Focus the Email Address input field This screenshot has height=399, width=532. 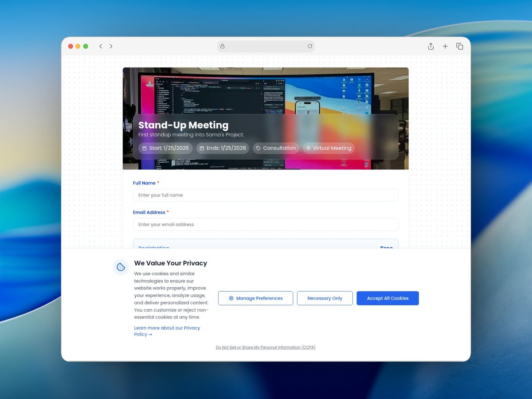coord(266,224)
